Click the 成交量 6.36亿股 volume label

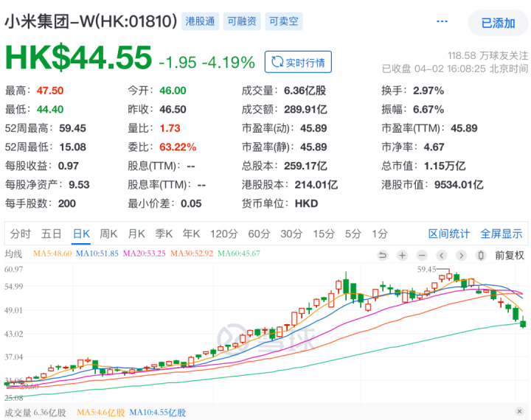coord(35,413)
